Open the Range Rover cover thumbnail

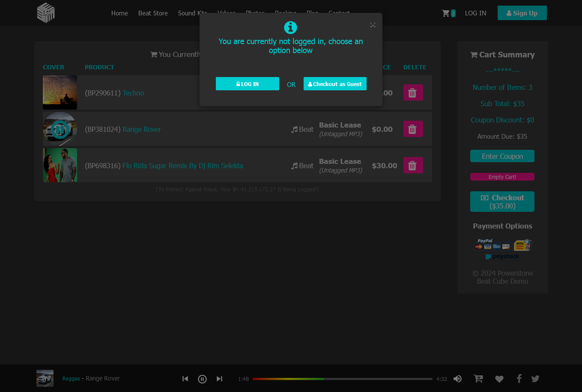60,129
